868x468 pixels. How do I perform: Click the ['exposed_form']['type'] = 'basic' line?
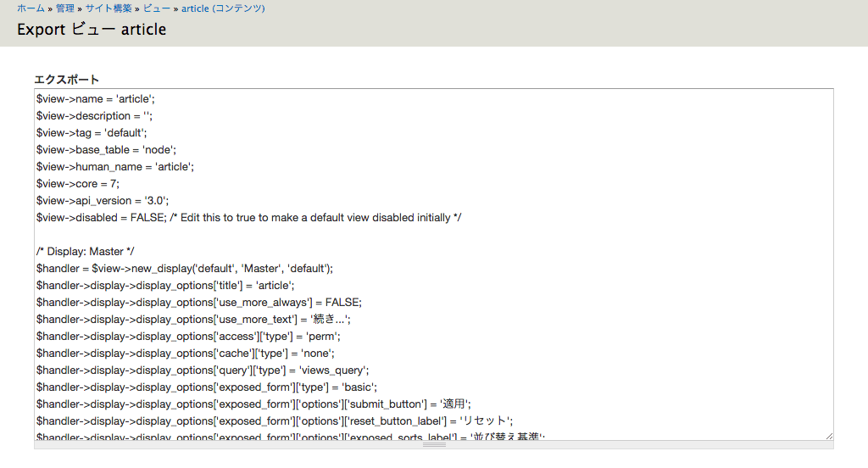[207, 387]
